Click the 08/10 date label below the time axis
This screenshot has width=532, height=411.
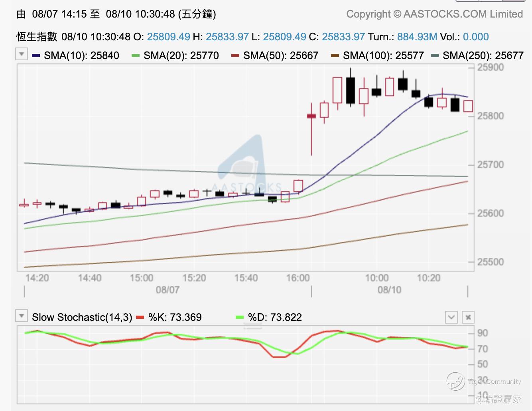pos(390,290)
